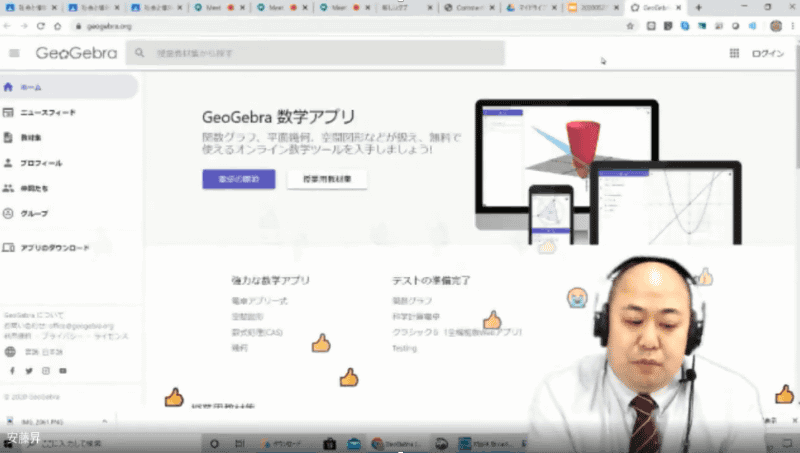Open GeoGebra Instagram page icon
The image size is (800, 453).
[x=46, y=371]
